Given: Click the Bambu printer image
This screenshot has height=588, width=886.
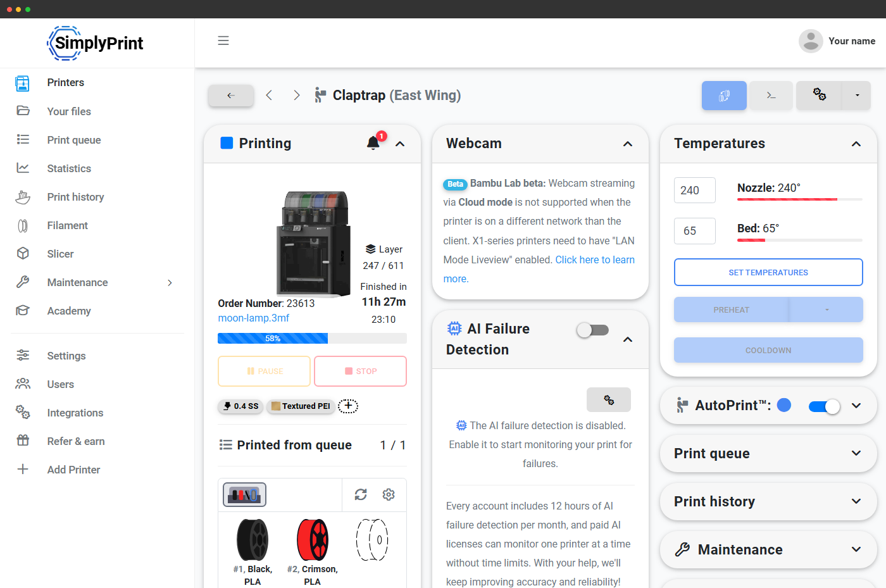Looking at the screenshot, I should pyautogui.click(x=313, y=244).
